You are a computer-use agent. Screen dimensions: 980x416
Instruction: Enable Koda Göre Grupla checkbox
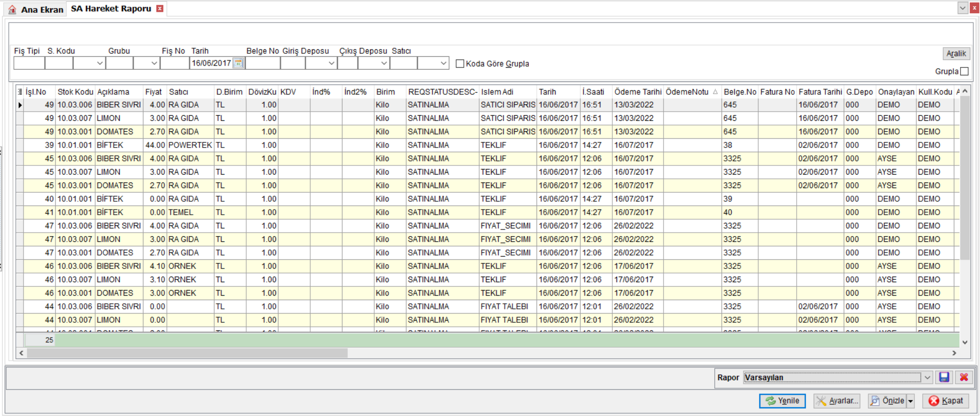(460, 64)
